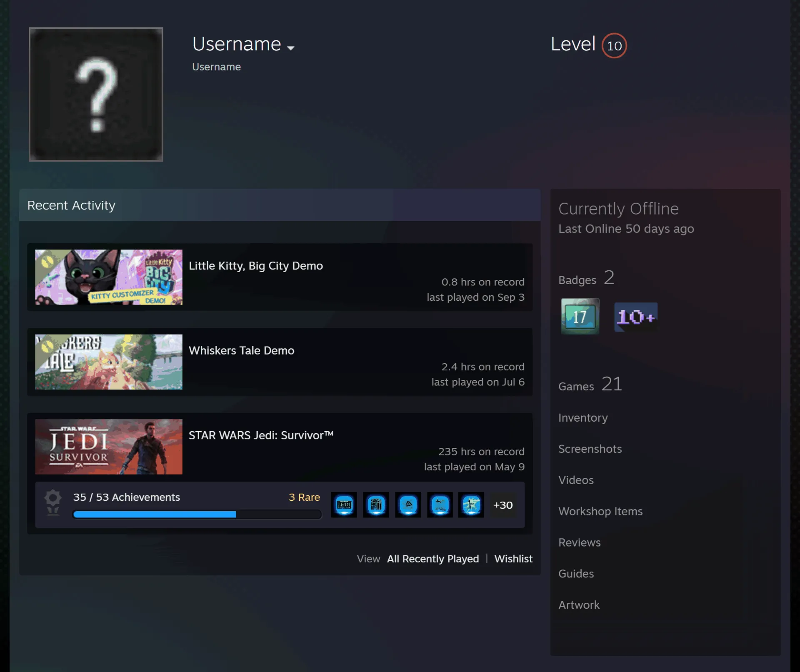Go to Reviews
Image resolution: width=800 pixels, height=672 pixels.
pos(580,542)
